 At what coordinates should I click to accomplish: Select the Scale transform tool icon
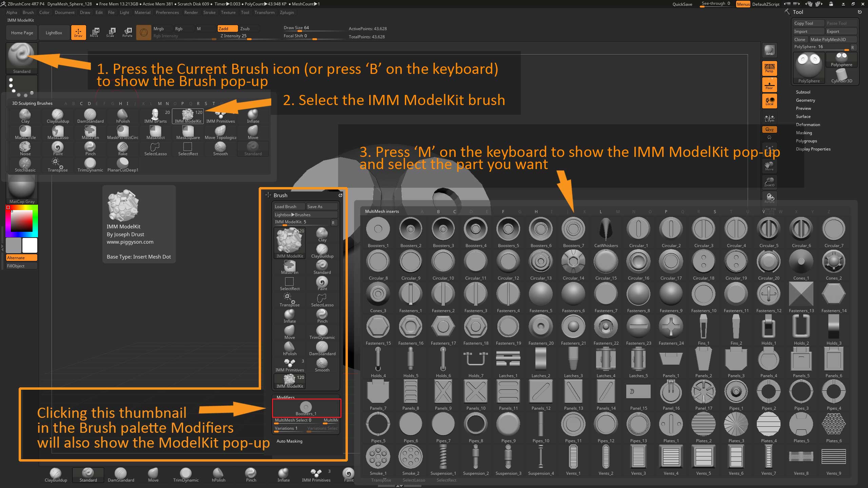pos(111,32)
